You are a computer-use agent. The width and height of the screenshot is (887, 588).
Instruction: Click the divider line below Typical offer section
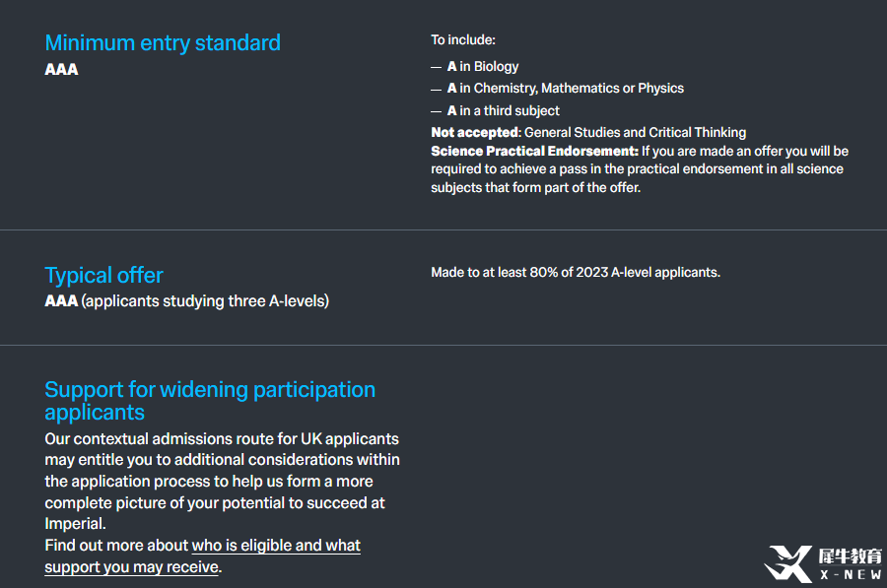(443, 345)
